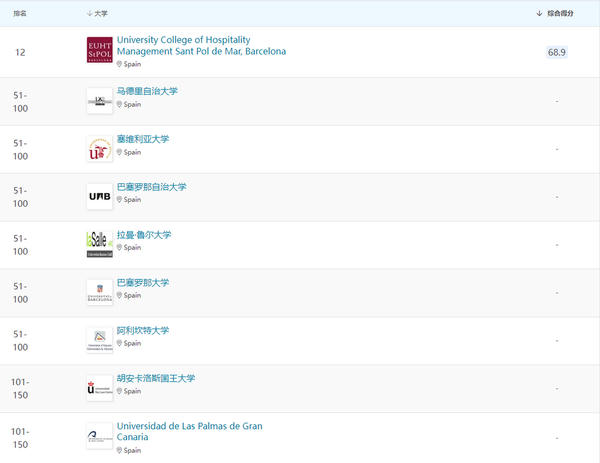Click the location pin under 塞维利亚大学
This screenshot has width=600, height=463.
(x=119, y=152)
